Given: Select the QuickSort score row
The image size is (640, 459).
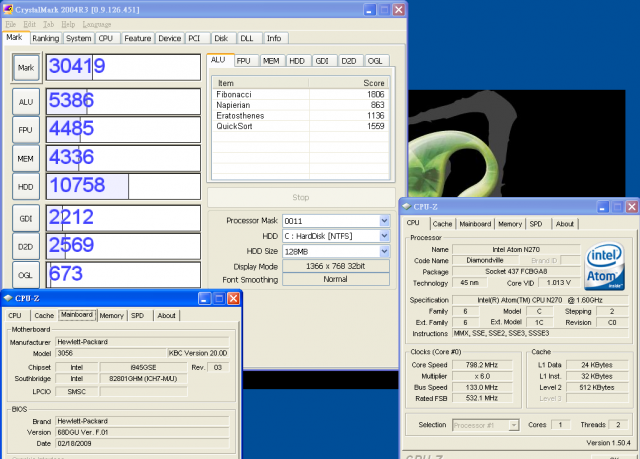Looking at the screenshot, I should (300, 126).
